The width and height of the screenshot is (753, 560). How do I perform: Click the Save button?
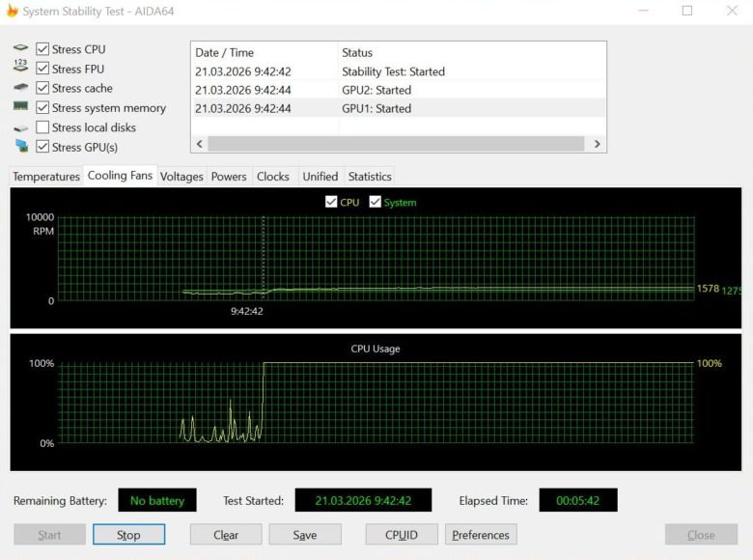[305, 535]
